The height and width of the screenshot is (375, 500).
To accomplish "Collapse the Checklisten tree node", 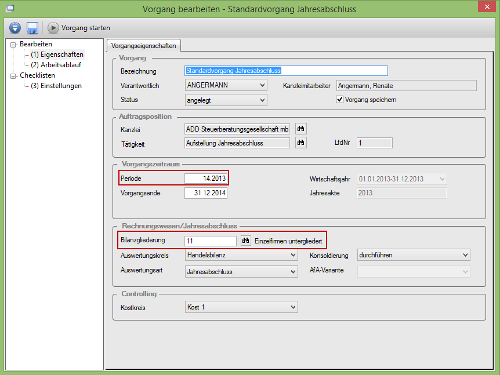I will tap(13, 76).
